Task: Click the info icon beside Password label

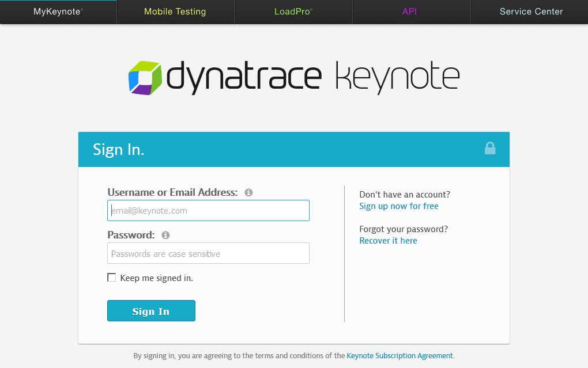Action: point(165,235)
